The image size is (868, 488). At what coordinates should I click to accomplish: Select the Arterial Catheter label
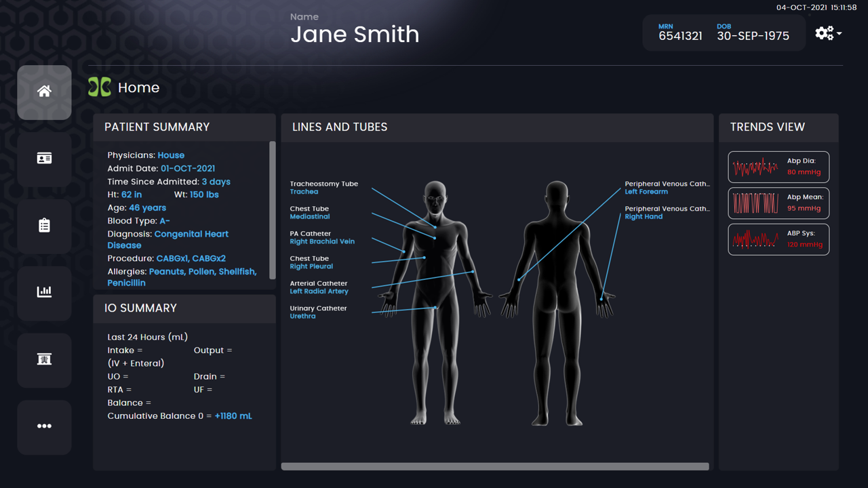point(319,287)
